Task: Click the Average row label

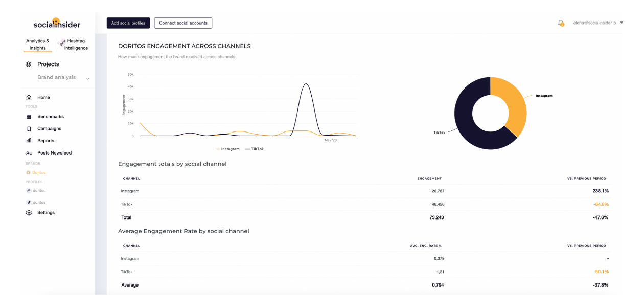Action: click(x=130, y=285)
